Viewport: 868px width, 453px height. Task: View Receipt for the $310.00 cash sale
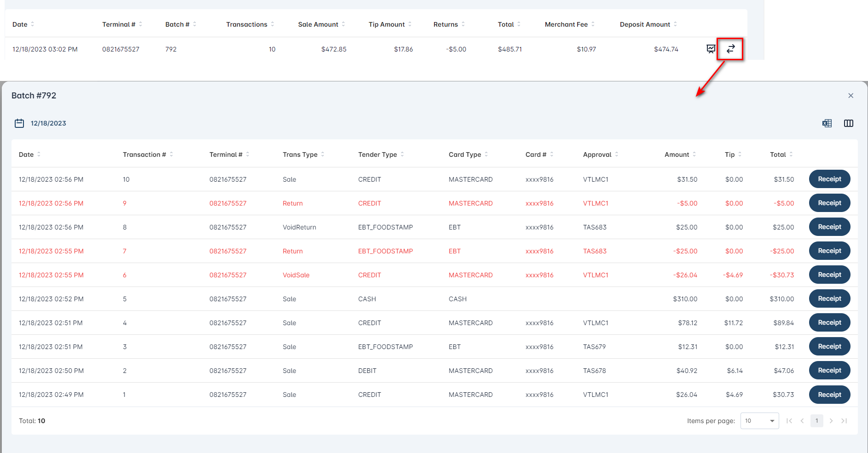tap(829, 298)
